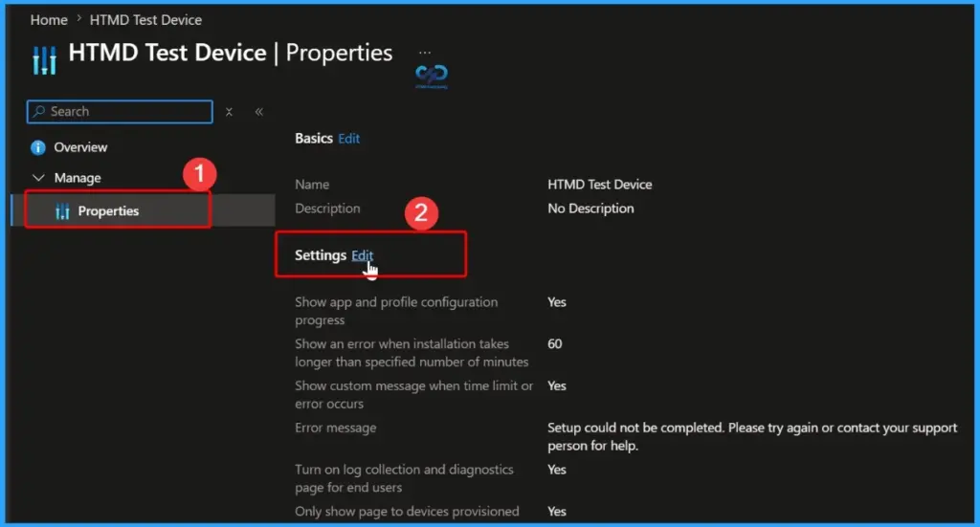This screenshot has height=527, width=980.
Task: Select the 'No Description' value
Action: (x=590, y=209)
